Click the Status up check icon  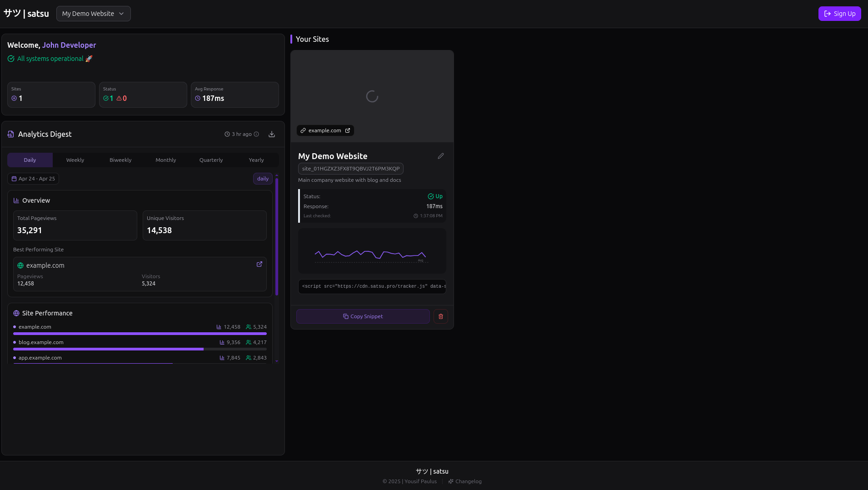tap(106, 98)
